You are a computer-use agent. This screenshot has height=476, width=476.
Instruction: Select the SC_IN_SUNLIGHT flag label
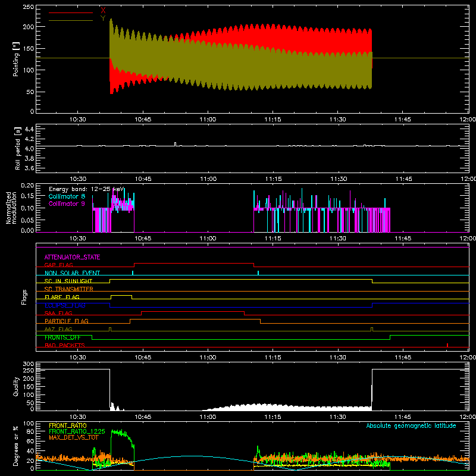[68, 281]
